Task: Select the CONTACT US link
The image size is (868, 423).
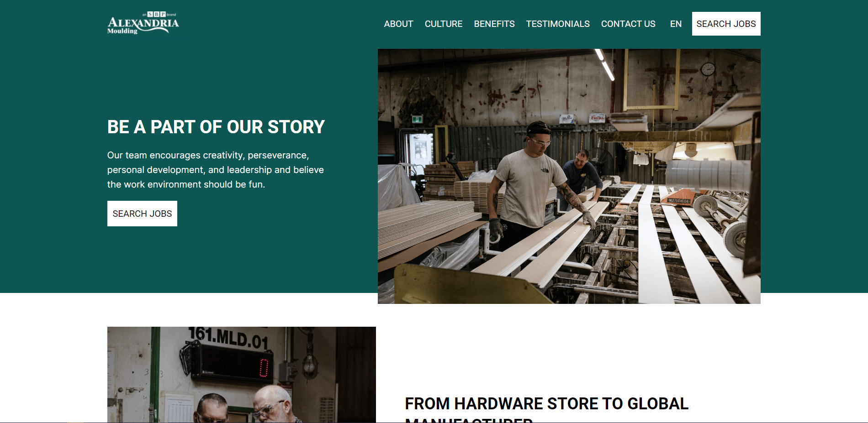Action: point(628,24)
